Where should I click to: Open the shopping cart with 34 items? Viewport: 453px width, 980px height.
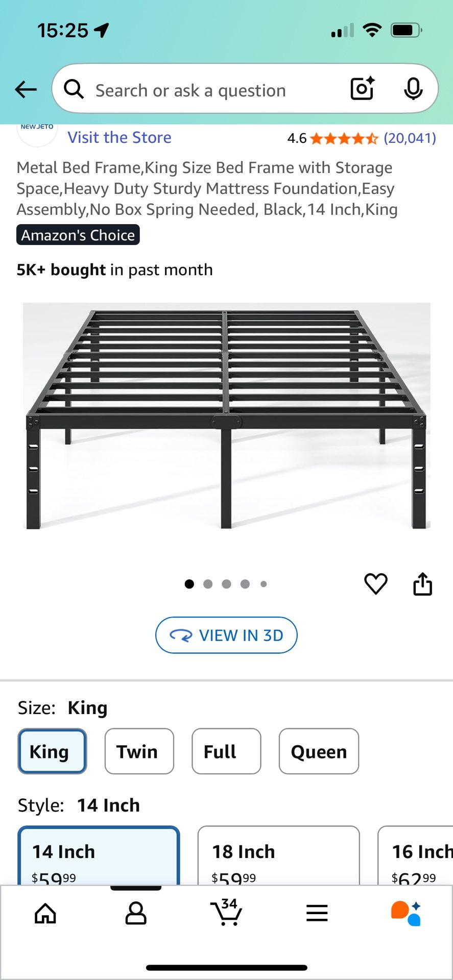click(226, 912)
